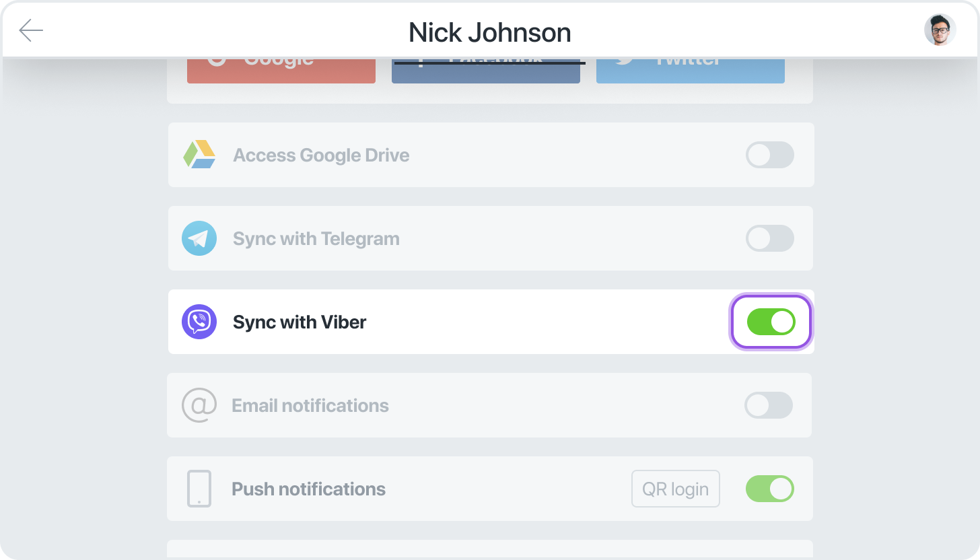Click the push notifications phone icon
The width and height of the screenshot is (980, 560).
(199, 489)
